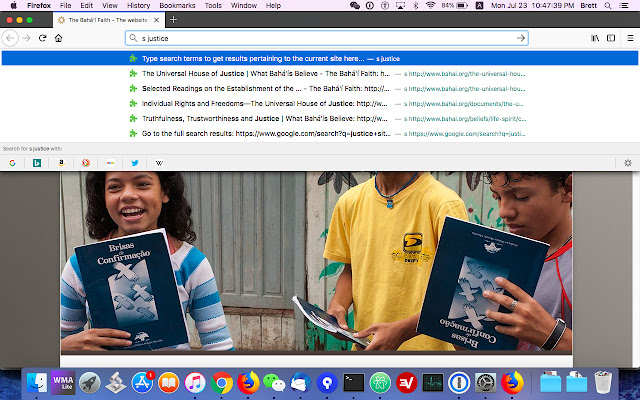
Task: Search with DuckDuckGo one-off engine
Action: point(86,163)
